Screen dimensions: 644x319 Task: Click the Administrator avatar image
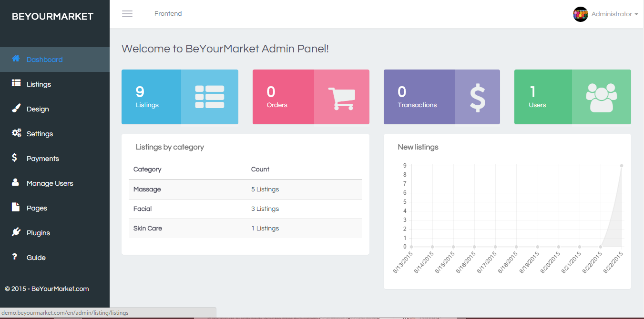click(580, 14)
